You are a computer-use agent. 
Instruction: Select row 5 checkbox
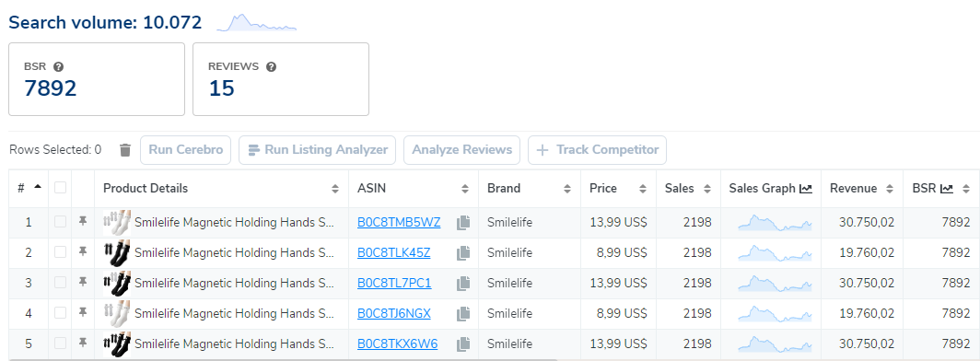pos(60,343)
